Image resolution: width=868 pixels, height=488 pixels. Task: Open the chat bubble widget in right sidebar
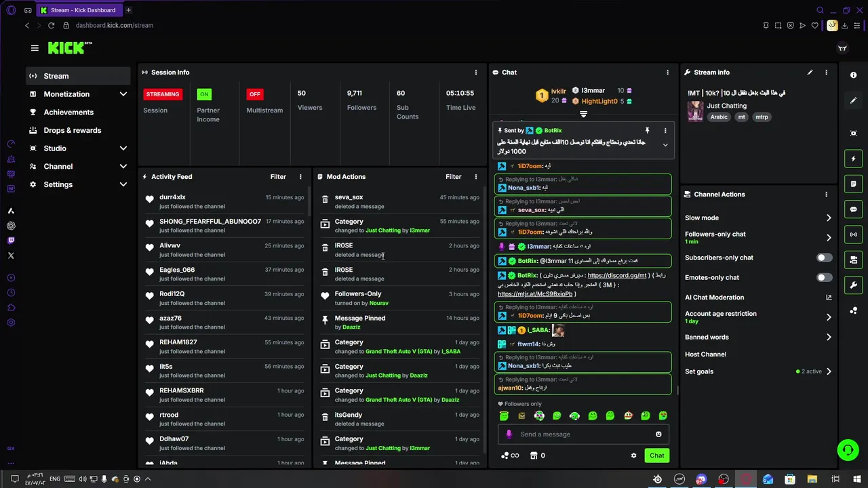(854, 209)
